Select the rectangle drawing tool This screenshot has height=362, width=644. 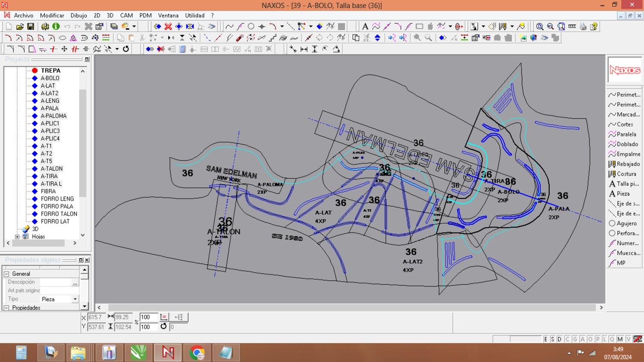coord(419,27)
